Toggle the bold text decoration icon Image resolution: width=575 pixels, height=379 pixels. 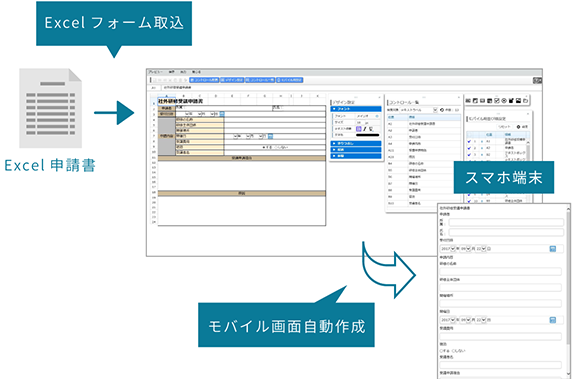click(x=359, y=129)
